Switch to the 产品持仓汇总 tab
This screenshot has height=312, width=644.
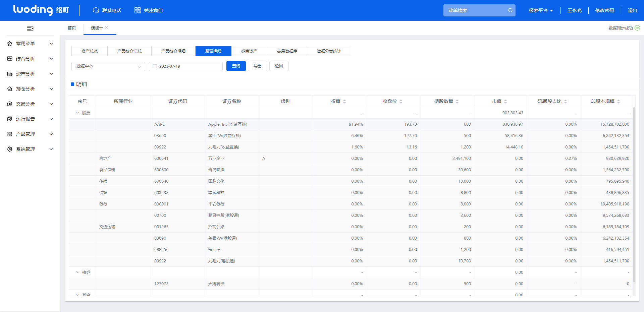[x=129, y=51]
